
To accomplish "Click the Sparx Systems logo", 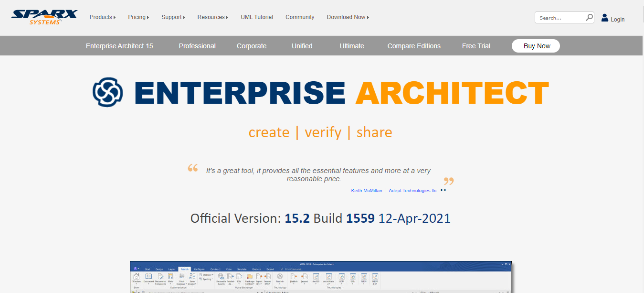I will click(44, 17).
